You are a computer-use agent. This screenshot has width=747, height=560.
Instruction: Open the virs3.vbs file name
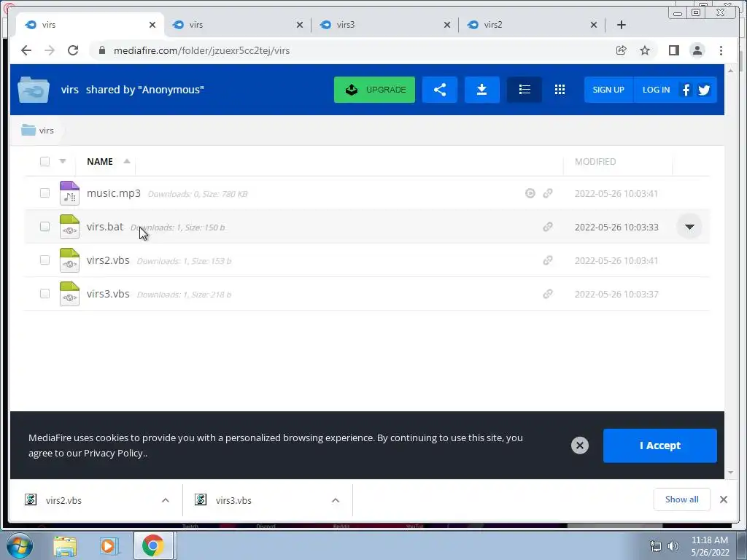click(x=108, y=294)
